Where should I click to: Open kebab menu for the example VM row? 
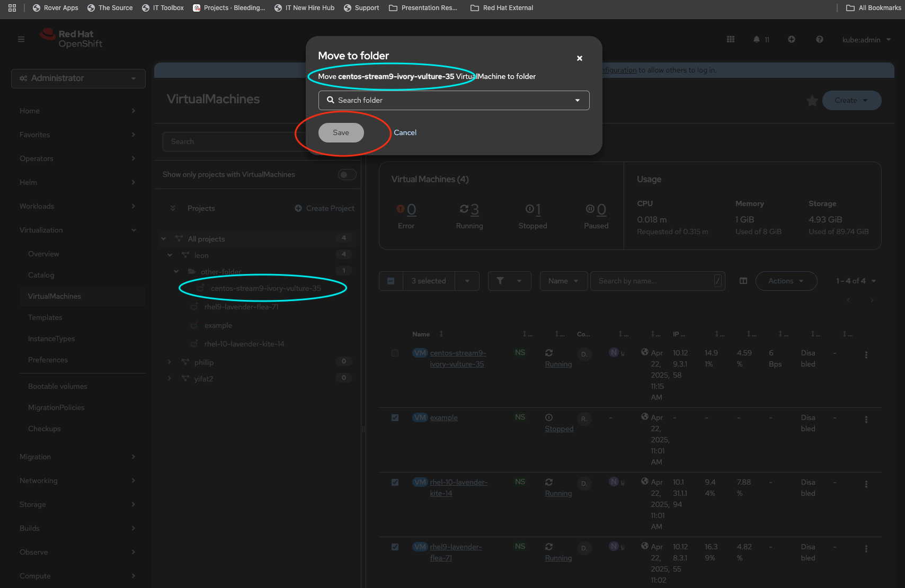(x=866, y=420)
